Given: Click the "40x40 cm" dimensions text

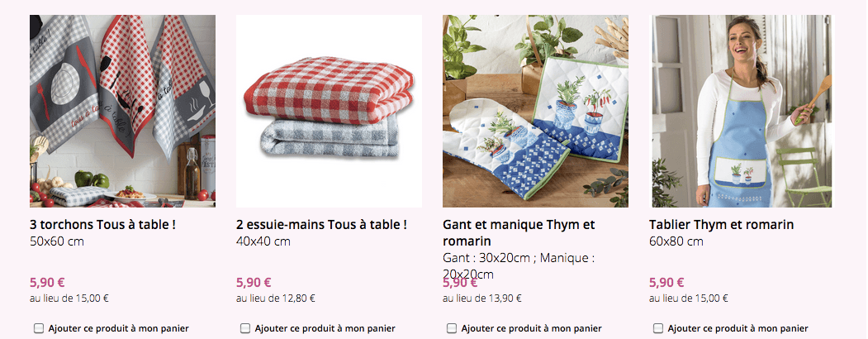Looking at the screenshot, I should [x=263, y=241].
